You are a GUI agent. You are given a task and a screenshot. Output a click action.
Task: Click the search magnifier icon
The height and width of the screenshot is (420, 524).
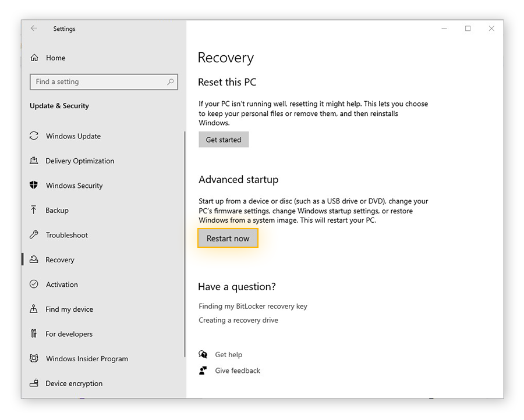click(171, 82)
